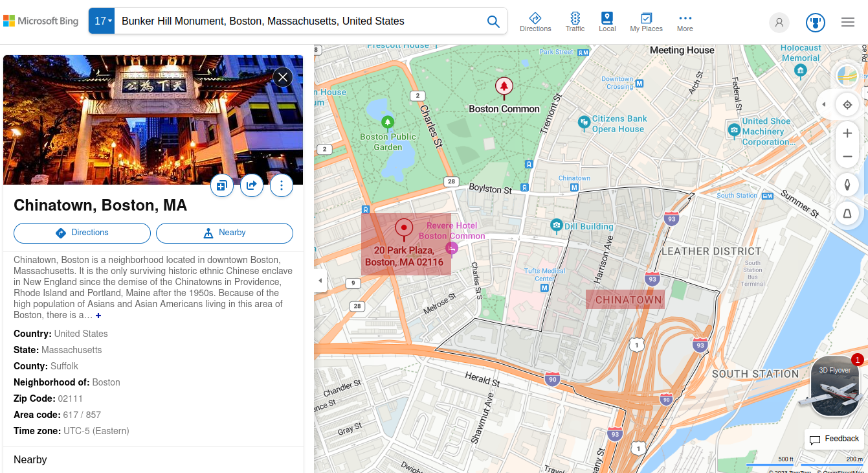This screenshot has height=473, width=868.
Task: Click the Citizens Bank Opera House marker
Action: click(x=584, y=121)
